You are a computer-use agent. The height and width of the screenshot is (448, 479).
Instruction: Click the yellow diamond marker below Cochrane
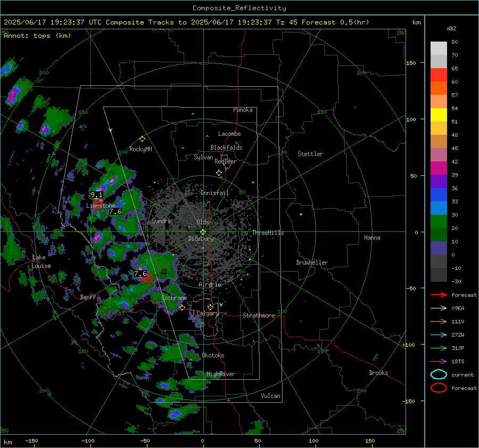182,307
